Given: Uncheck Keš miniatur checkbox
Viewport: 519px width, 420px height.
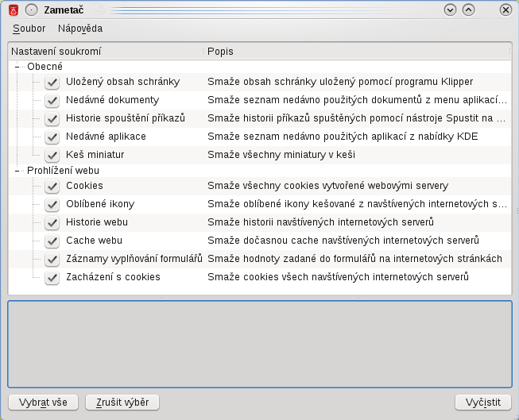Looking at the screenshot, I should pos(52,155).
